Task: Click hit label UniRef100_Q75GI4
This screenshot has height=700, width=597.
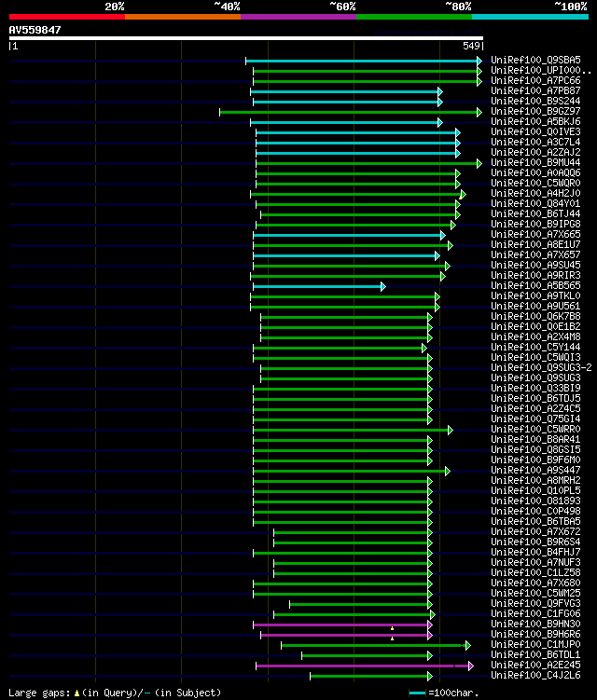Action: (x=535, y=419)
